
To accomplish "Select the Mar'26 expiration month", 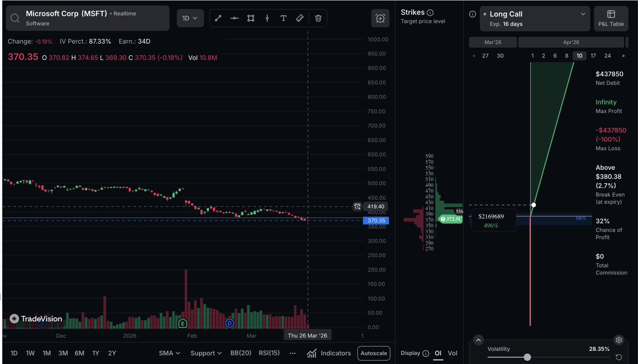I will click(x=493, y=43).
